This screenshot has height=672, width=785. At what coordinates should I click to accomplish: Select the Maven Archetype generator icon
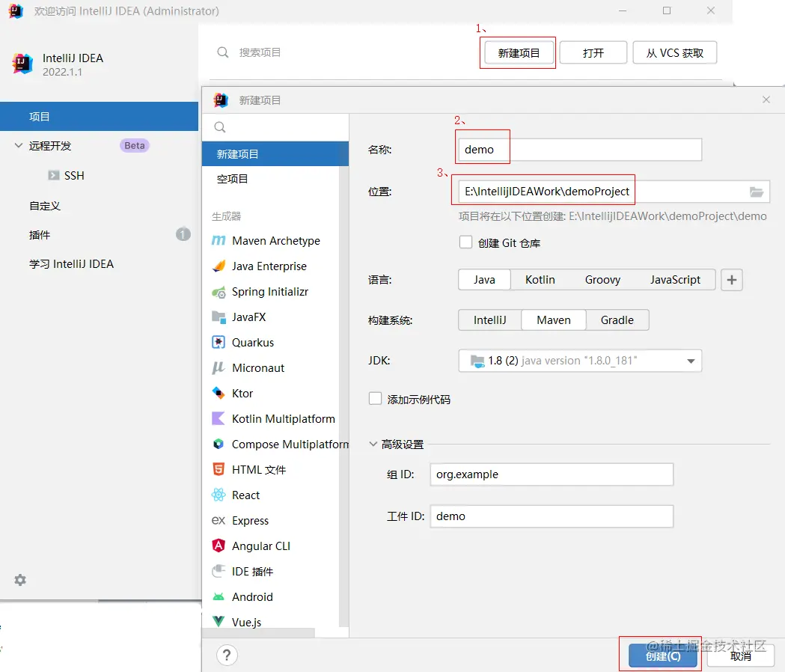pyautogui.click(x=219, y=241)
